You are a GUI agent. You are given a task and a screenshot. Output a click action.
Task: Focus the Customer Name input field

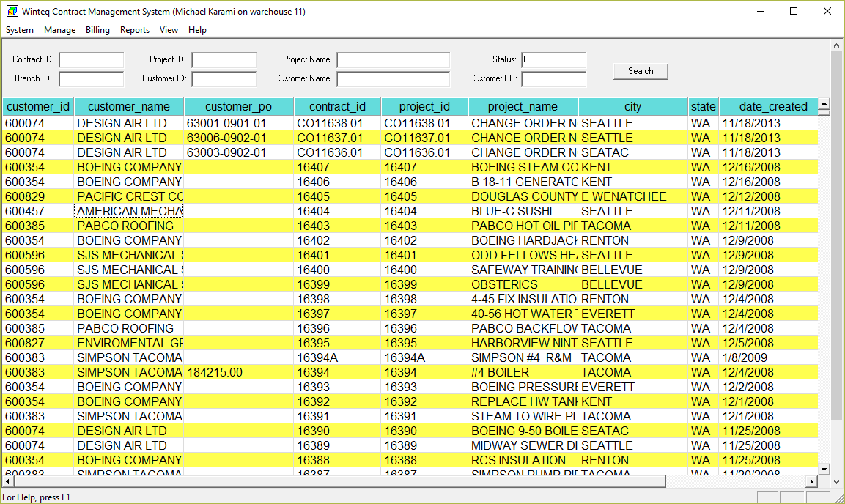pyautogui.click(x=393, y=78)
